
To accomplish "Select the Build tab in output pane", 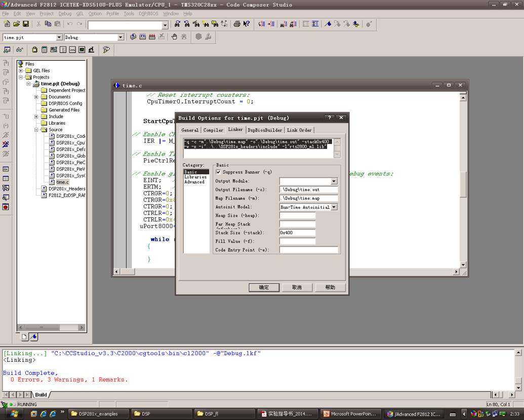I will (41, 395).
